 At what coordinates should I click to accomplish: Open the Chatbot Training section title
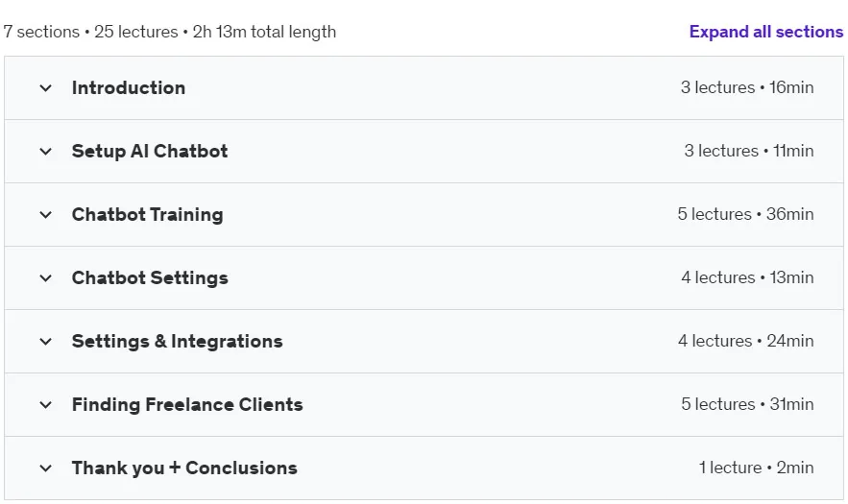coord(148,215)
